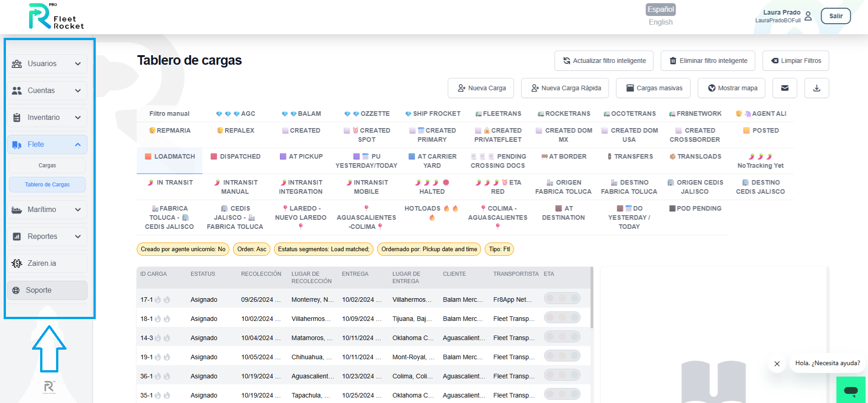Image resolution: width=868 pixels, height=403 pixels.
Task: Click the Inventario clipboard icon
Action: (17, 118)
